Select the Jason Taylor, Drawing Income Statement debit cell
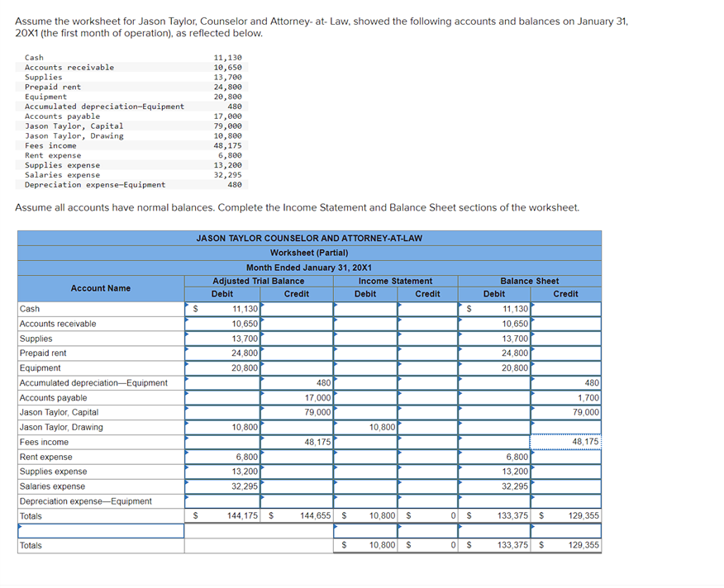This screenshot has width=724, height=588. 364,427
